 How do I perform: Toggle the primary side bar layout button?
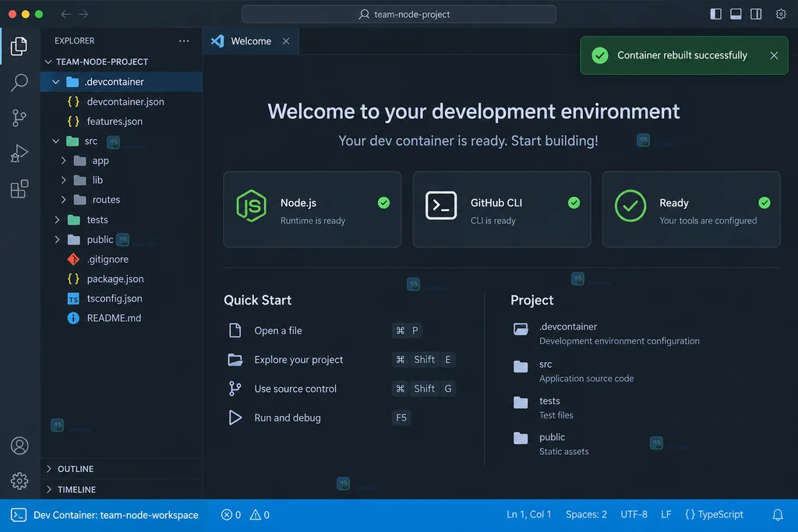click(x=715, y=14)
